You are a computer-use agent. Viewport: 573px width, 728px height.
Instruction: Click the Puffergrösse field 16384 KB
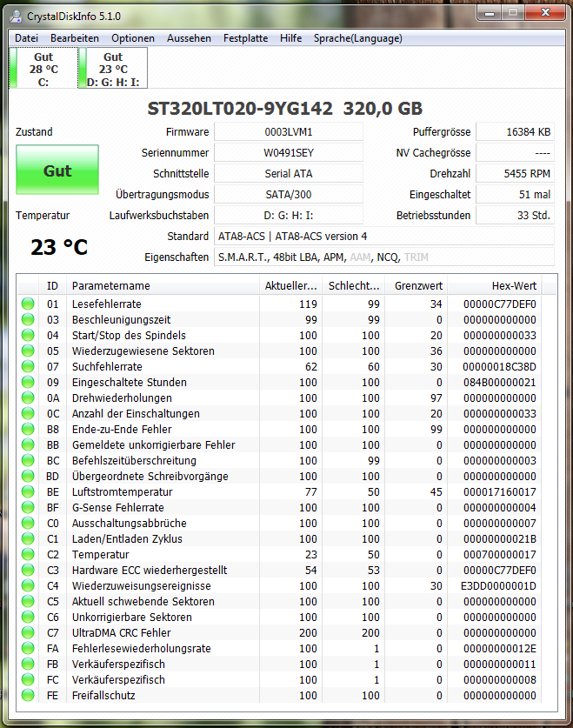coord(515,132)
